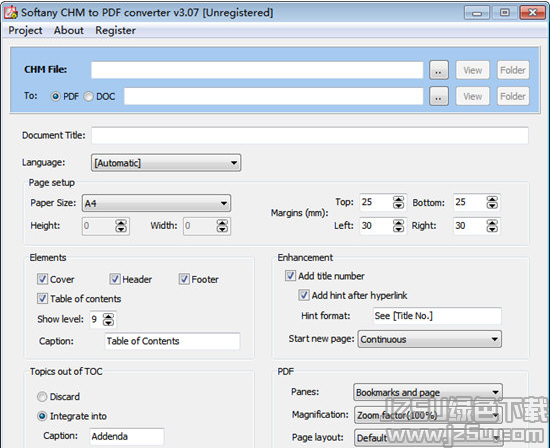Screen dimensions: 550x448
Task: Minimize the converter window
Action: click(476, 13)
